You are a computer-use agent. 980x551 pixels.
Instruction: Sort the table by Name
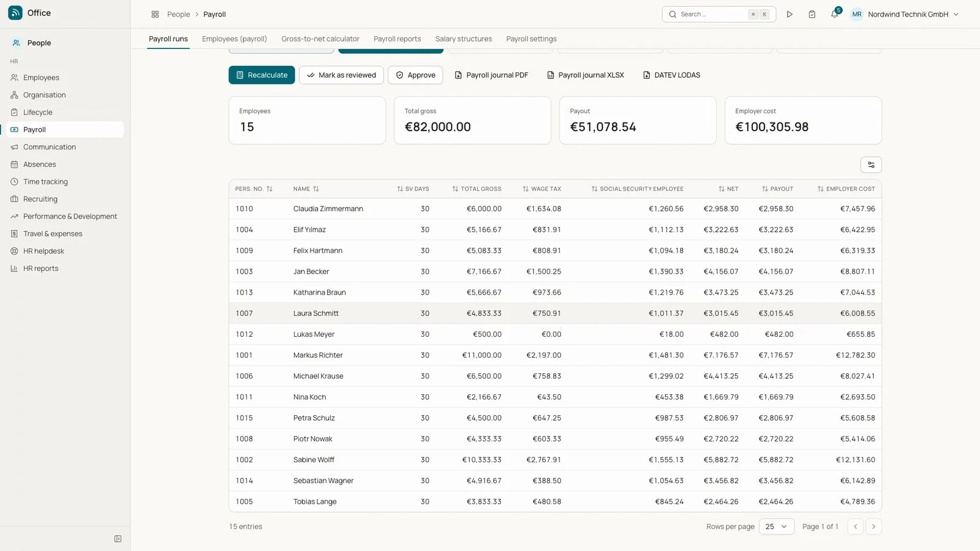pos(306,189)
